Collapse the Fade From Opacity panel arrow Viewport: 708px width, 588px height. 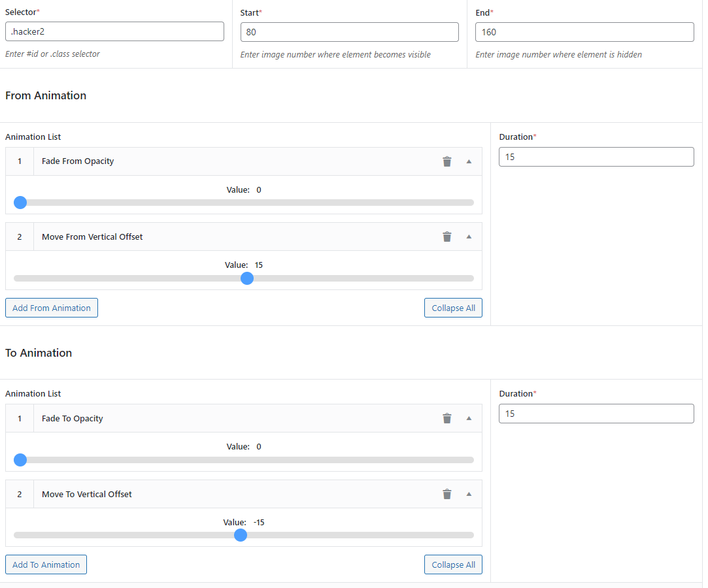(469, 161)
